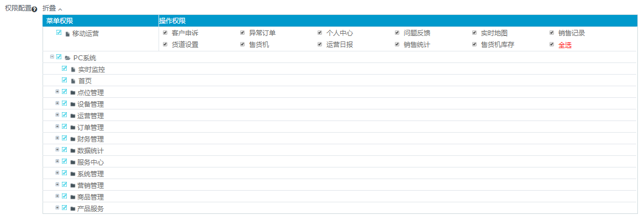Uncheck the 产品服务 checkbox

65,208
